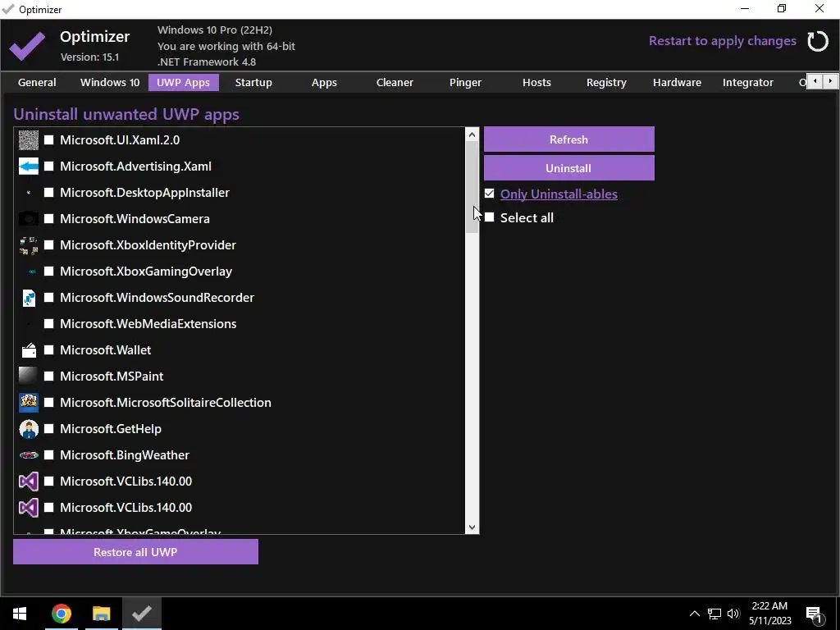The image size is (840, 630).
Task: Select the Microsoft.MicrosoftSolitaireCollection entry text
Action: point(166,403)
